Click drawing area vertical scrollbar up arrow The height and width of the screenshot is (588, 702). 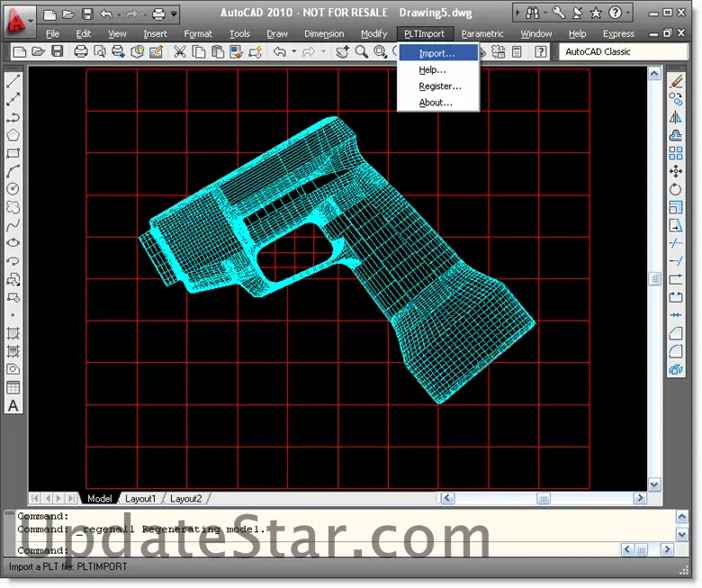tap(654, 73)
